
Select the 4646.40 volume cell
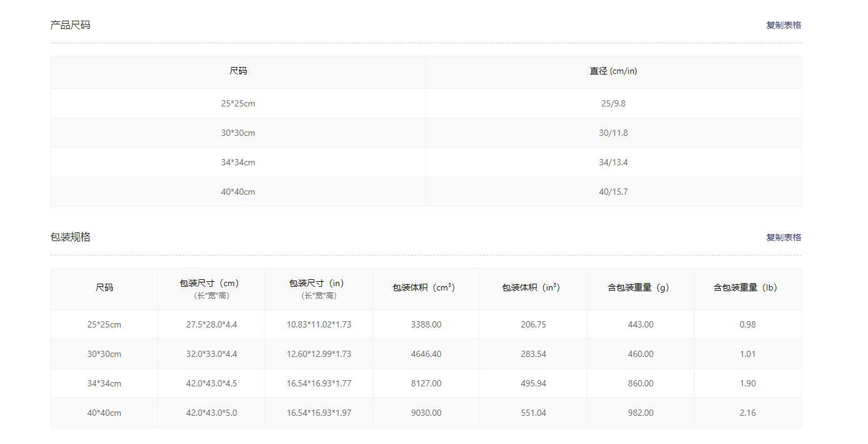point(426,354)
